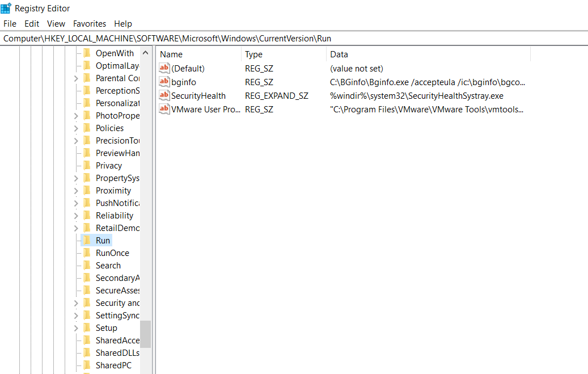Click the OptimalLayout folder icon

[x=87, y=65]
